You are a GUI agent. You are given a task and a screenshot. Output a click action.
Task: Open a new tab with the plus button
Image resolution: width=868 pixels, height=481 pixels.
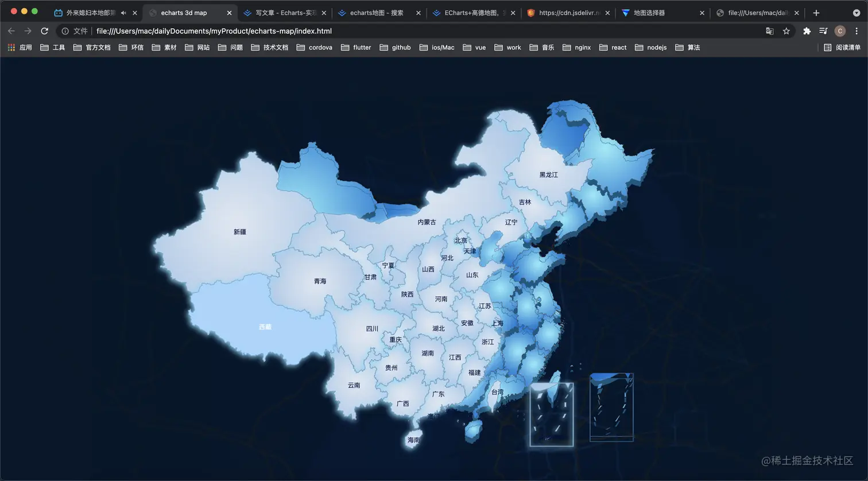[816, 12]
